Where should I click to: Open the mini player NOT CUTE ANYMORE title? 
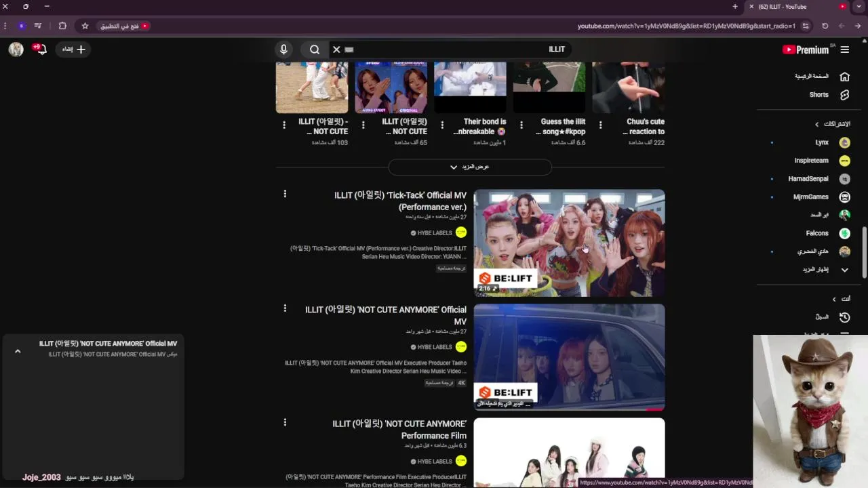click(108, 344)
